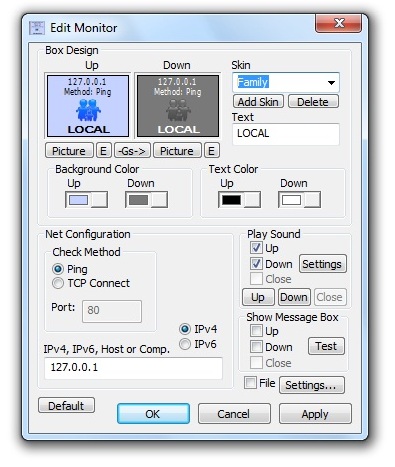The image size is (395, 467).
Task: Click the Edit Monitor title bar icon
Action: click(37, 28)
